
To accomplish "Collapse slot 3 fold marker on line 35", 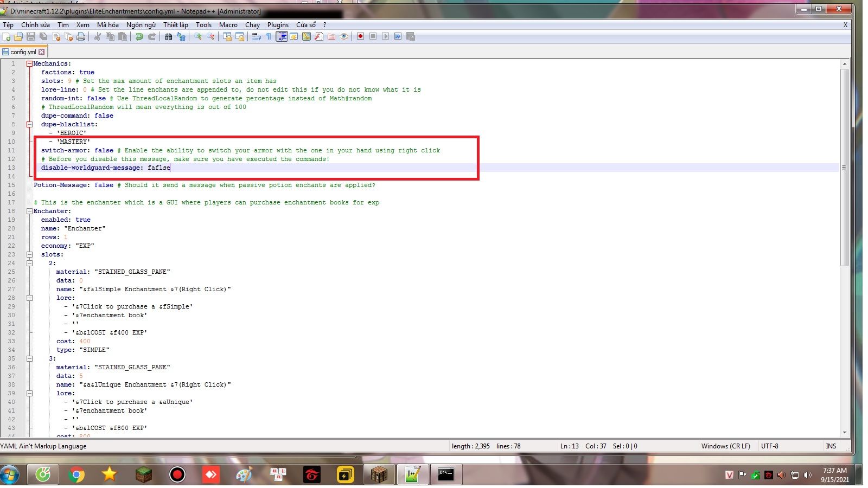I will coord(29,358).
